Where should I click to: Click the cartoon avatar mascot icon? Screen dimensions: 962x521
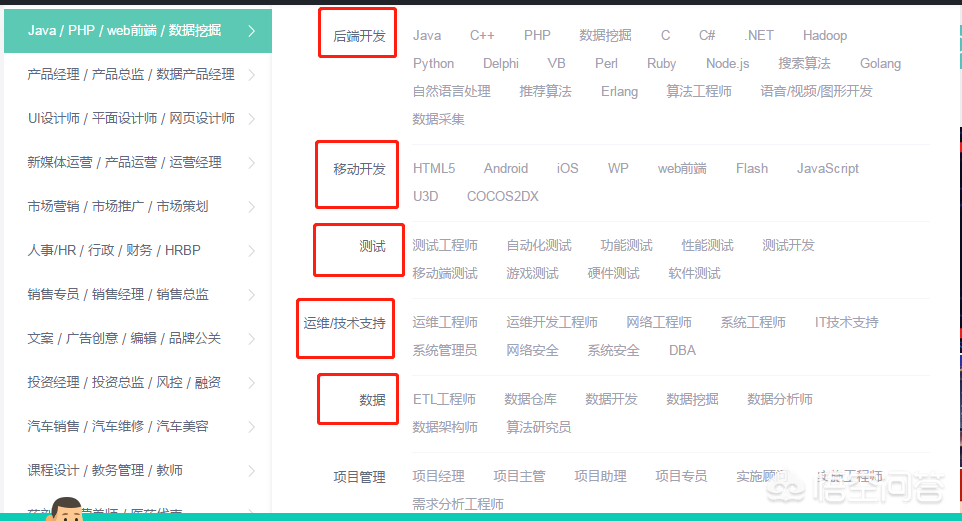66,509
